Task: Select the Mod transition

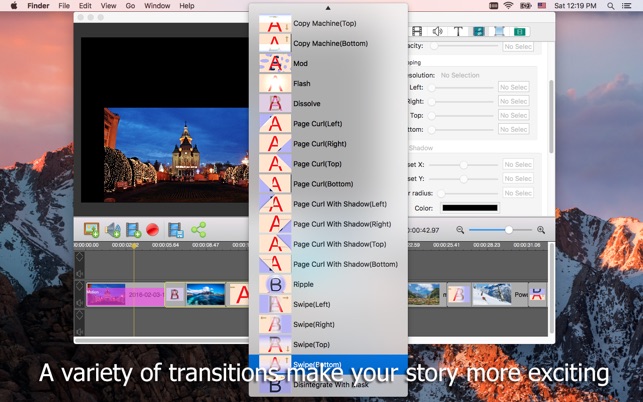Action: point(328,64)
